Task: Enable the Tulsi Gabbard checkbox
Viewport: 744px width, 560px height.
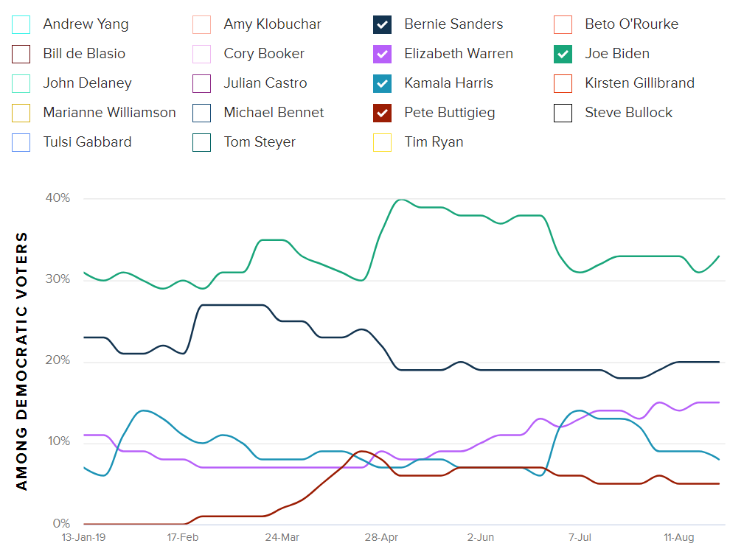Action: tap(21, 142)
